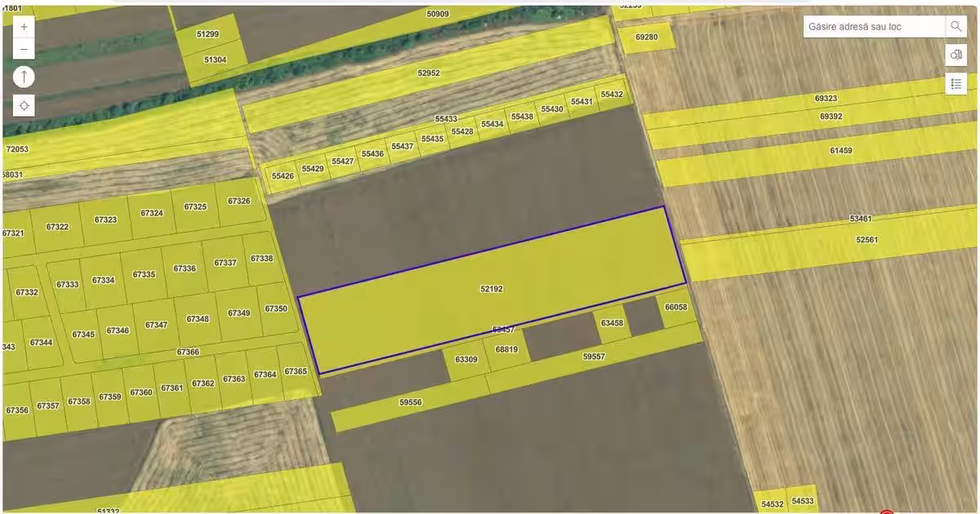Find my location with crosshair button

[x=24, y=105]
